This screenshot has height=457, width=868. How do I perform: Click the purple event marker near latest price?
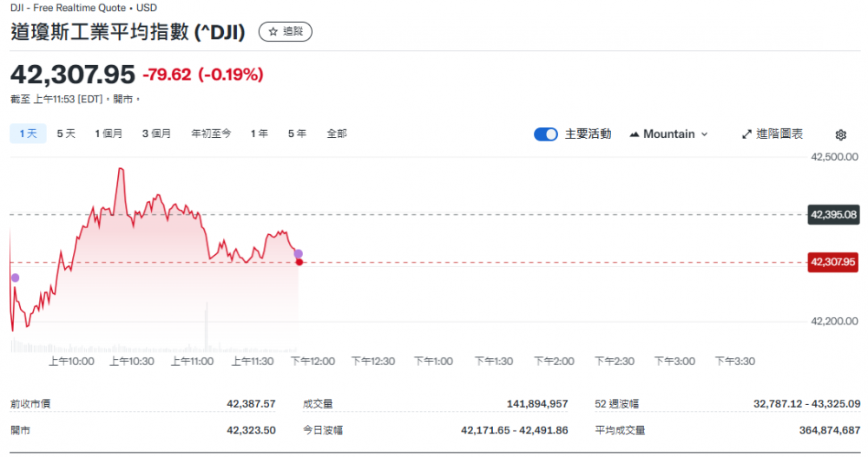coord(299,254)
